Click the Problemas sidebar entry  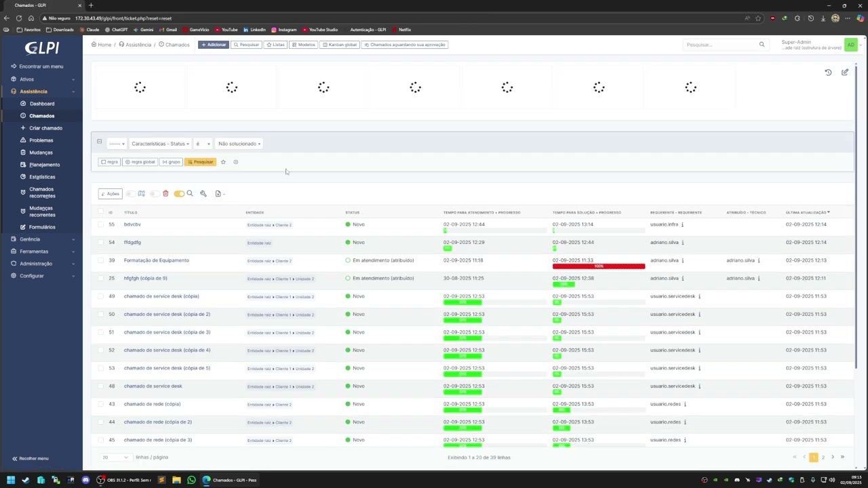[x=41, y=140]
